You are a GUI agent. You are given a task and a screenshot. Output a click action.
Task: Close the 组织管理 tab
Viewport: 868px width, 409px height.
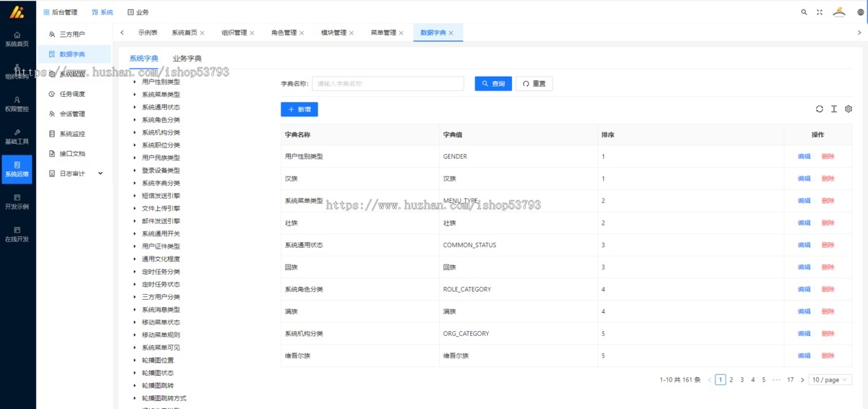coord(252,33)
